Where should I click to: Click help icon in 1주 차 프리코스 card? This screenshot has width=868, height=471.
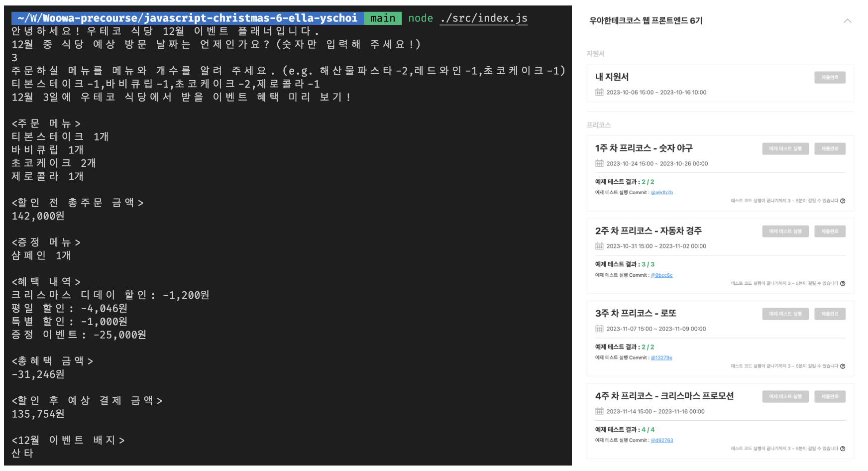pos(843,201)
